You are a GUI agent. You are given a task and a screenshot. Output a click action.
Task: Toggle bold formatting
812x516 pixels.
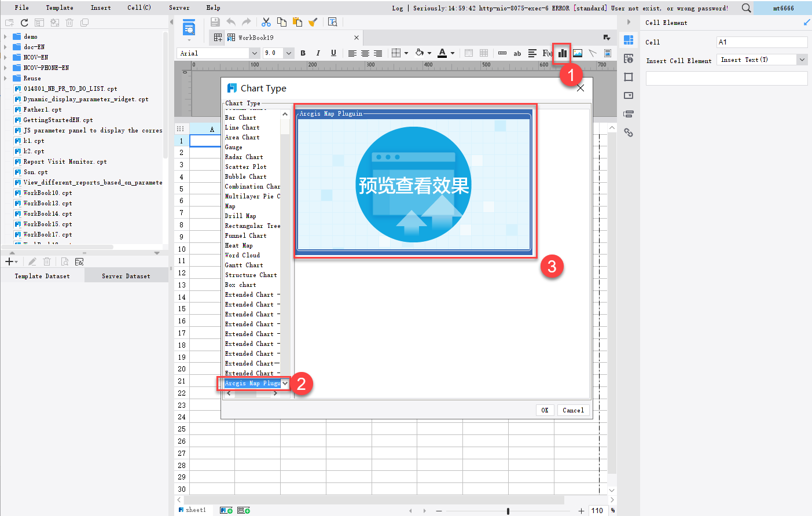pyautogui.click(x=303, y=53)
